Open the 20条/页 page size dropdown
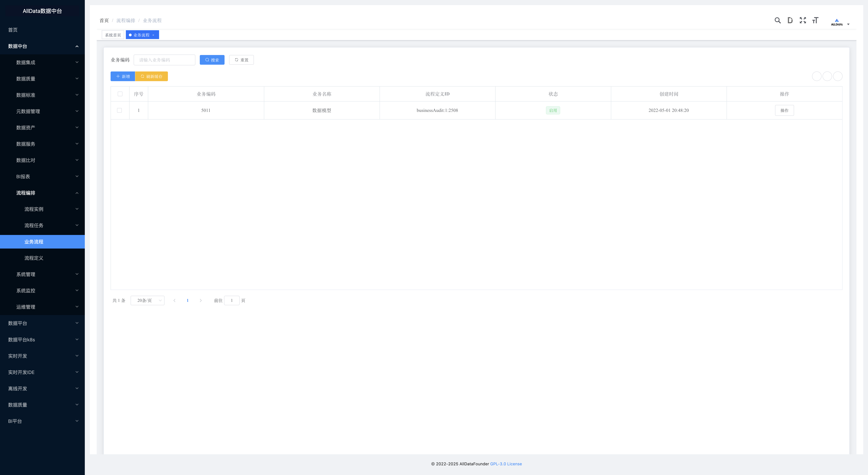The height and width of the screenshot is (475, 868). (x=147, y=300)
